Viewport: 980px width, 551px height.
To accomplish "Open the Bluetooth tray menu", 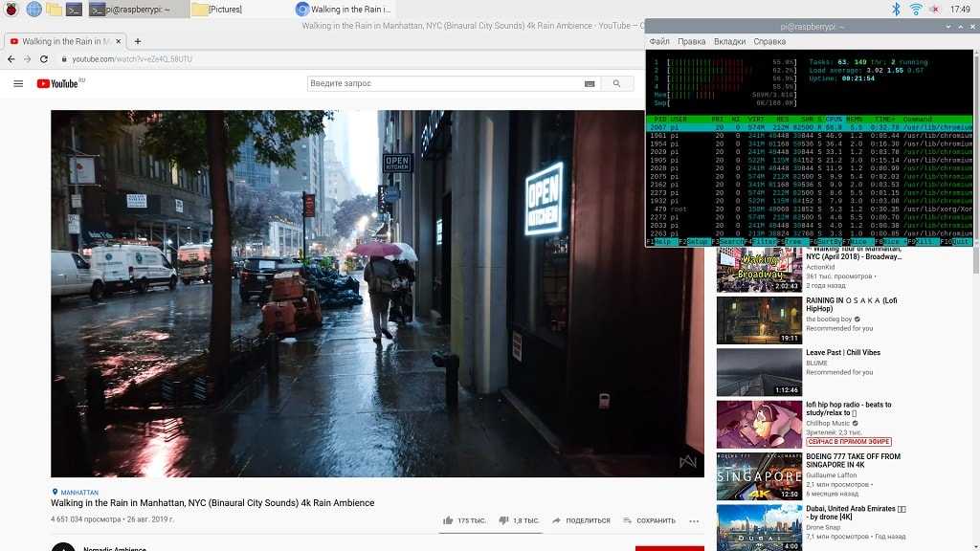I will pyautogui.click(x=897, y=9).
